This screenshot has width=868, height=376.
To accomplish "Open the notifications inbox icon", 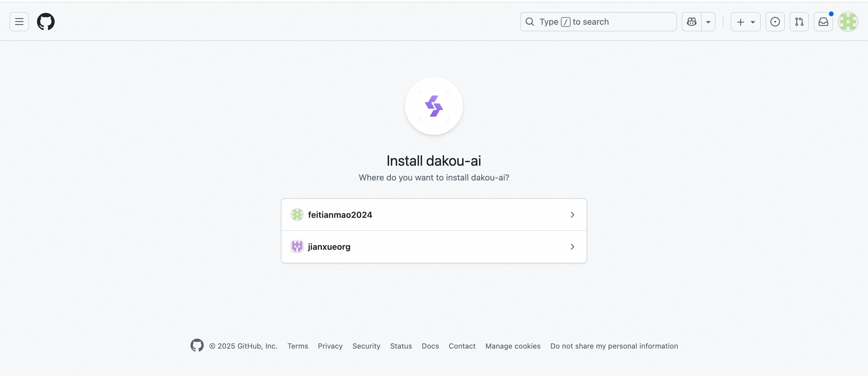I will (823, 22).
